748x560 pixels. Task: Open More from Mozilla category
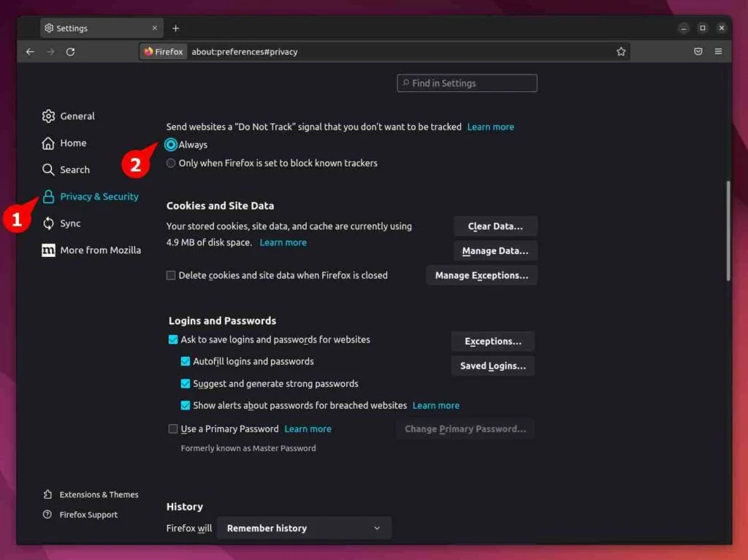[91, 250]
